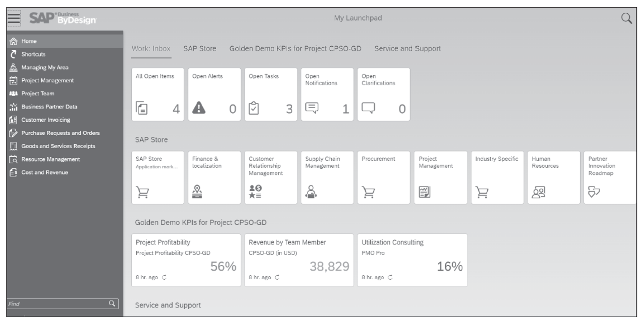644x323 pixels.
Task: Click the cart icon on Procurement tile
Action: click(x=368, y=192)
